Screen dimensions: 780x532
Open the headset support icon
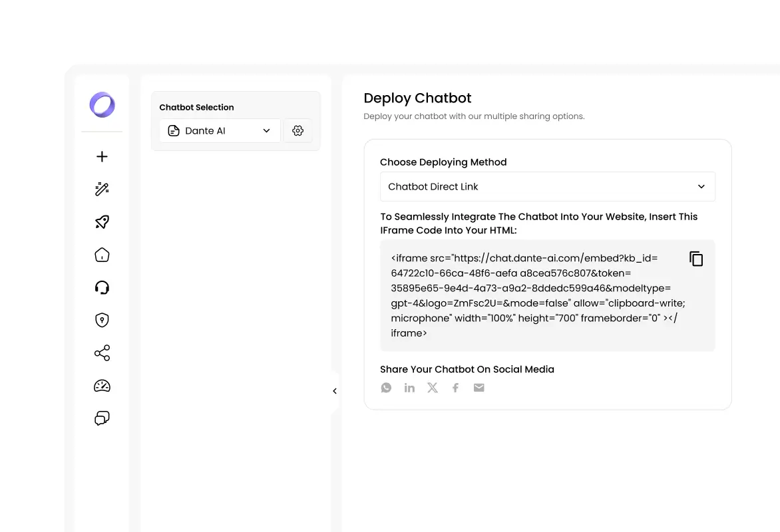[x=102, y=287]
